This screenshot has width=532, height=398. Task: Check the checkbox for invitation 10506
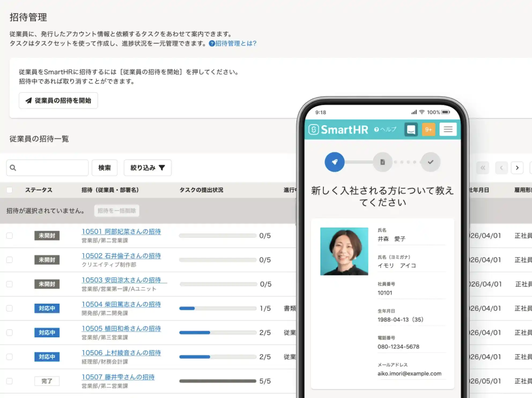click(9, 357)
